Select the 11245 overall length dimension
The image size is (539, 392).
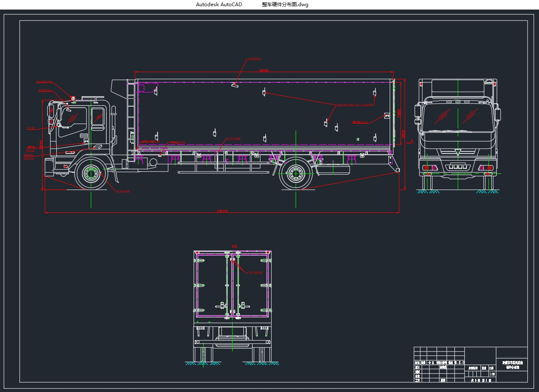222,211
